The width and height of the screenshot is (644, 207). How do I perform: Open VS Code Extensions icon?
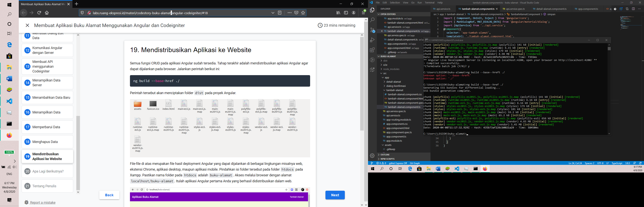pos(372,50)
